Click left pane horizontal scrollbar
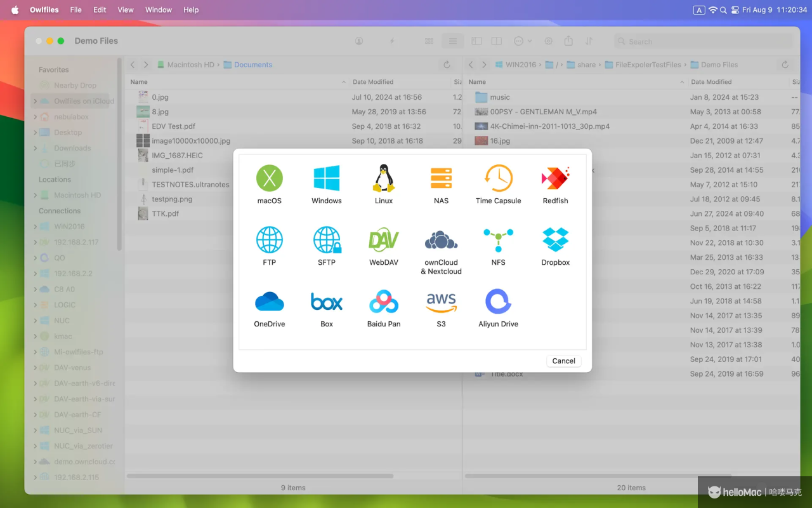812x508 pixels. [x=260, y=476]
